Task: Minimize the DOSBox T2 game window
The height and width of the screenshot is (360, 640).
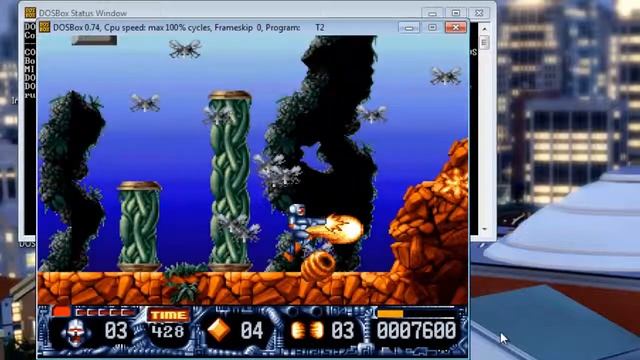Action: click(x=409, y=27)
